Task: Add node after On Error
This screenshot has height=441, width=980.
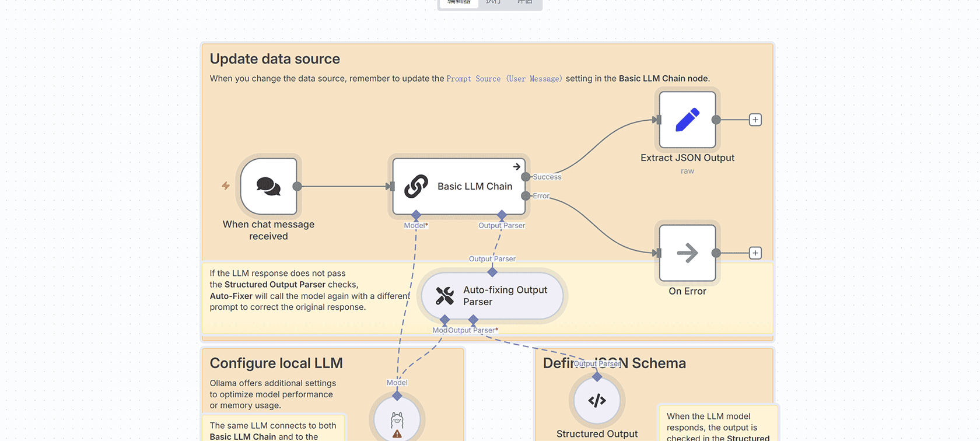Action: (755, 253)
